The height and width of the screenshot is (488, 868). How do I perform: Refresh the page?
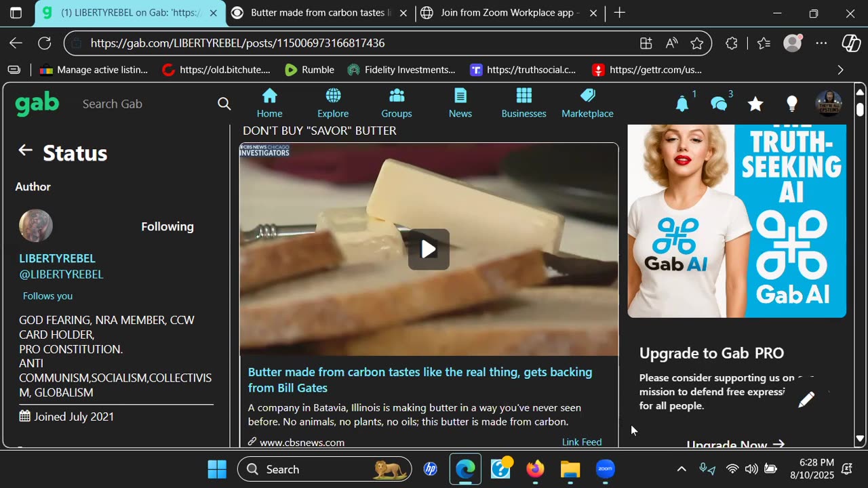tap(45, 43)
